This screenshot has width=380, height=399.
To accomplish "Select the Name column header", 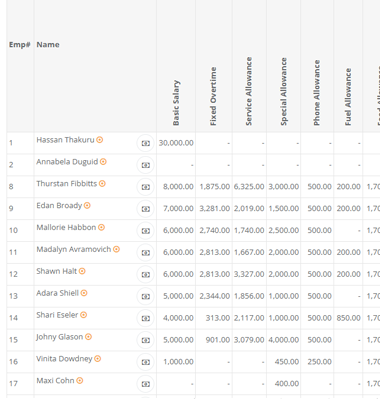I will [x=48, y=45].
